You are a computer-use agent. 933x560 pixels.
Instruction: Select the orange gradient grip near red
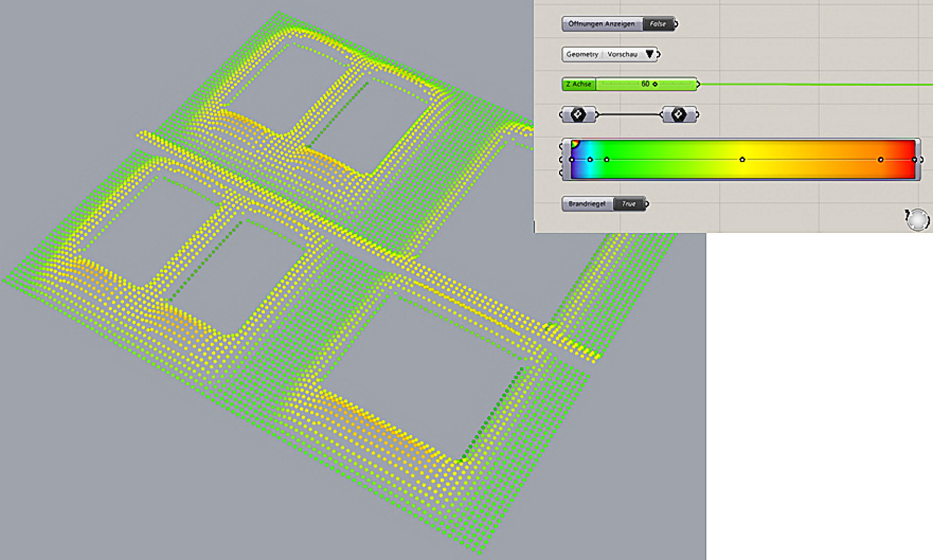[x=881, y=159]
